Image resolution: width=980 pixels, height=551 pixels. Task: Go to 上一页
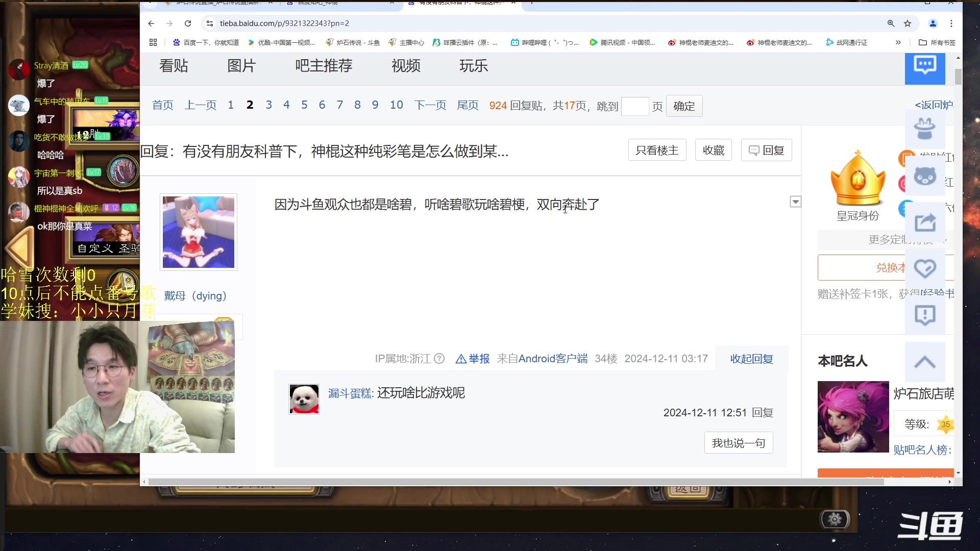point(201,106)
